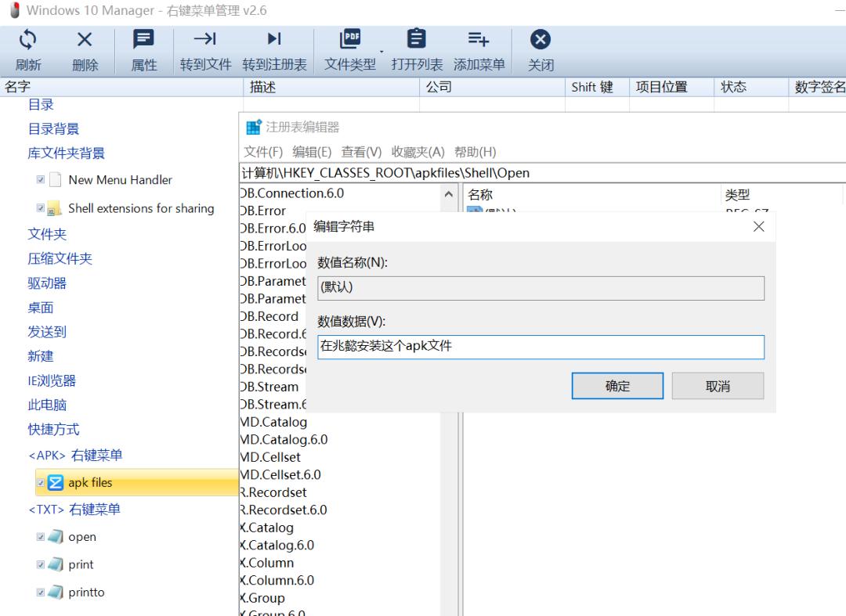
Task: Sort by the Shift 键 column header
Action: [597, 87]
